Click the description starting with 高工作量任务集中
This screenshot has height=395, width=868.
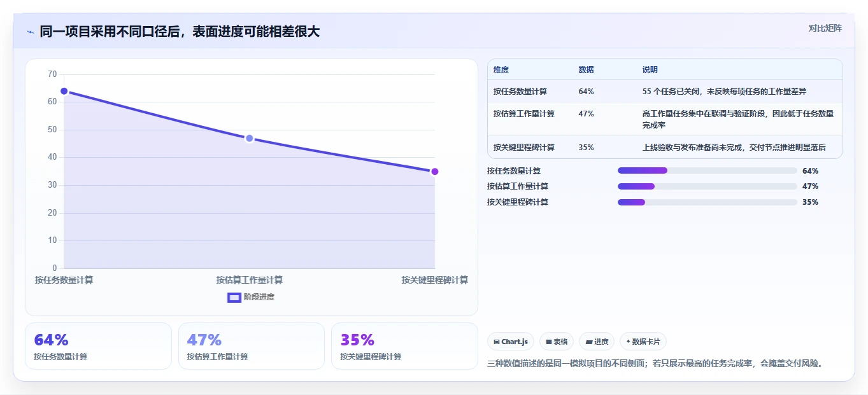tap(738, 120)
